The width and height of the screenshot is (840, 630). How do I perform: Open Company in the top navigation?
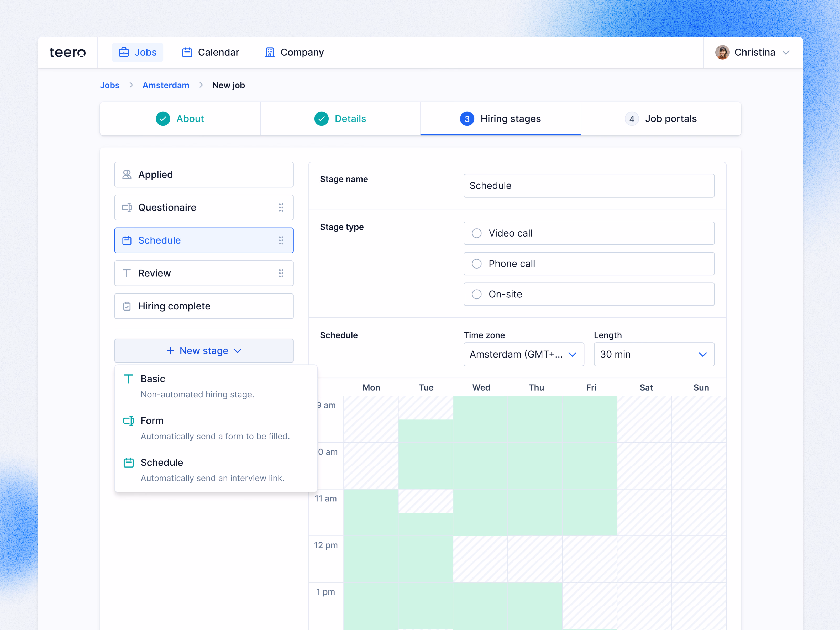click(294, 52)
